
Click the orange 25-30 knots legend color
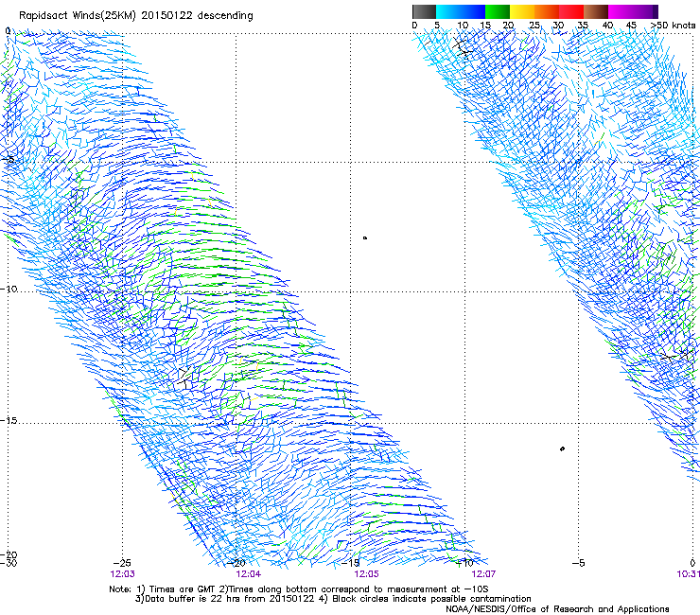tap(547, 11)
